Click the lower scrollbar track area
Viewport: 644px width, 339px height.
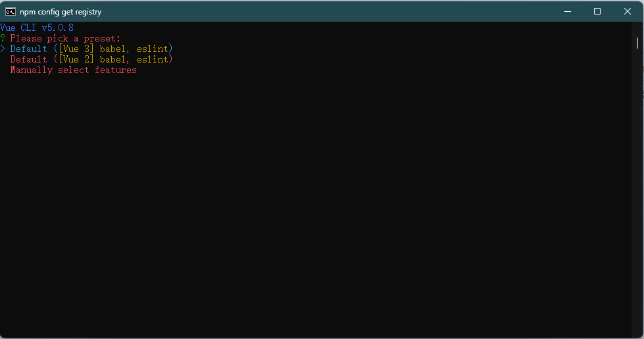[637, 205]
